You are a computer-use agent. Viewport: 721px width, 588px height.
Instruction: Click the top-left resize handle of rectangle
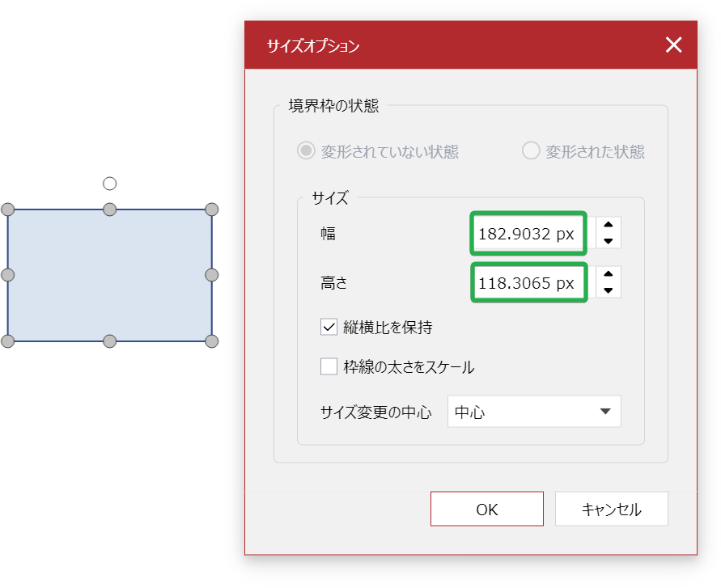(x=8, y=209)
